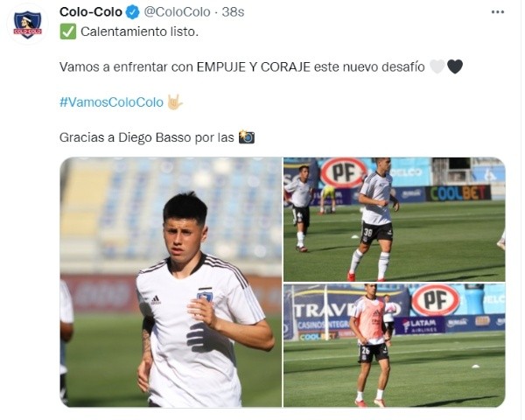Click the green check mark emoji
The height and width of the screenshot is (420, 525).
(x=68, y=31)
